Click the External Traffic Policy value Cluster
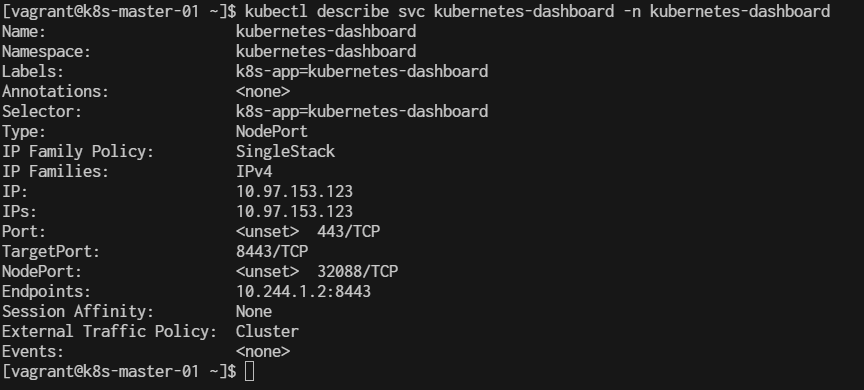Viewport: 864px width, 390px height. coord(267,332)
